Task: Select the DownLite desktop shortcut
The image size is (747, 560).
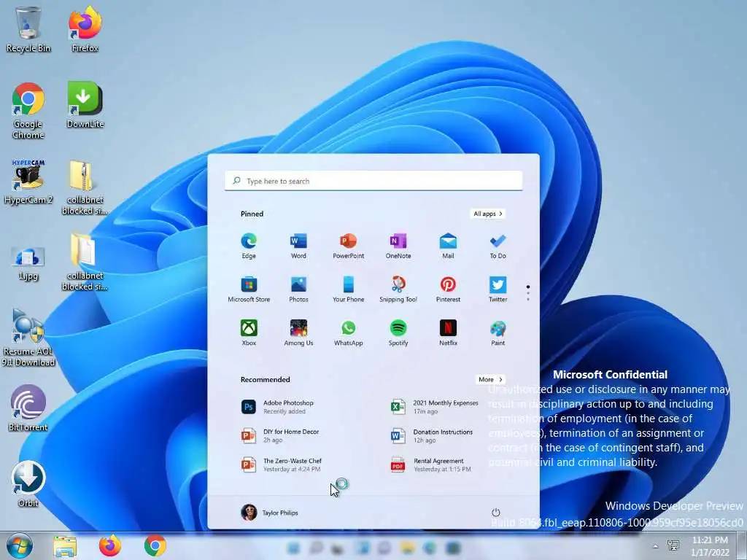Action: [x=85, y=105]
